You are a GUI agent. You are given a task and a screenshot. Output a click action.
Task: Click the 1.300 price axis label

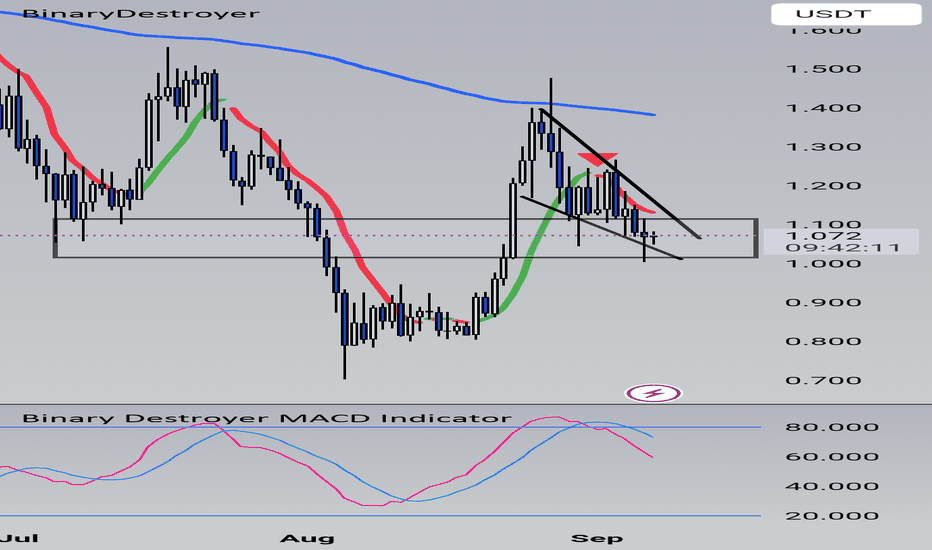(823, 147)
